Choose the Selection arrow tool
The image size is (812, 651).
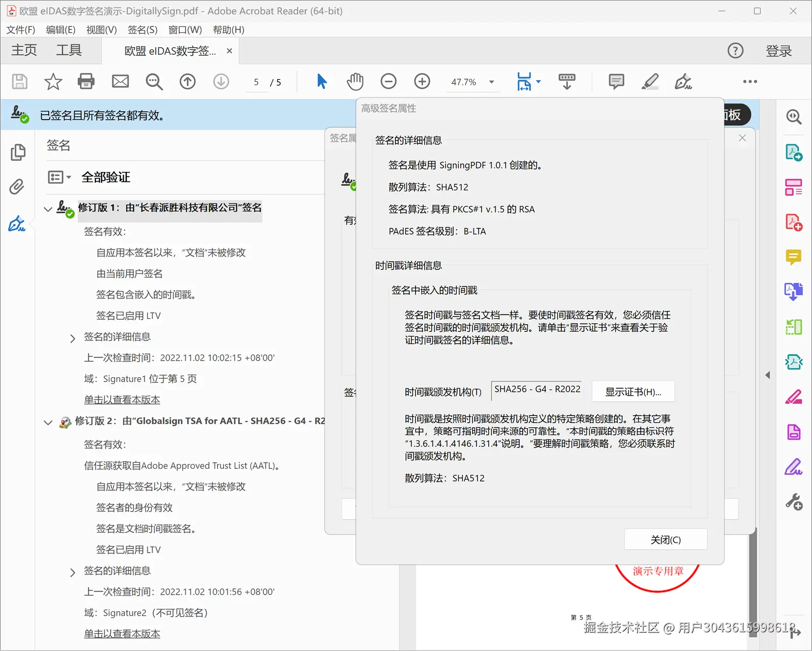tap(322, 81)
